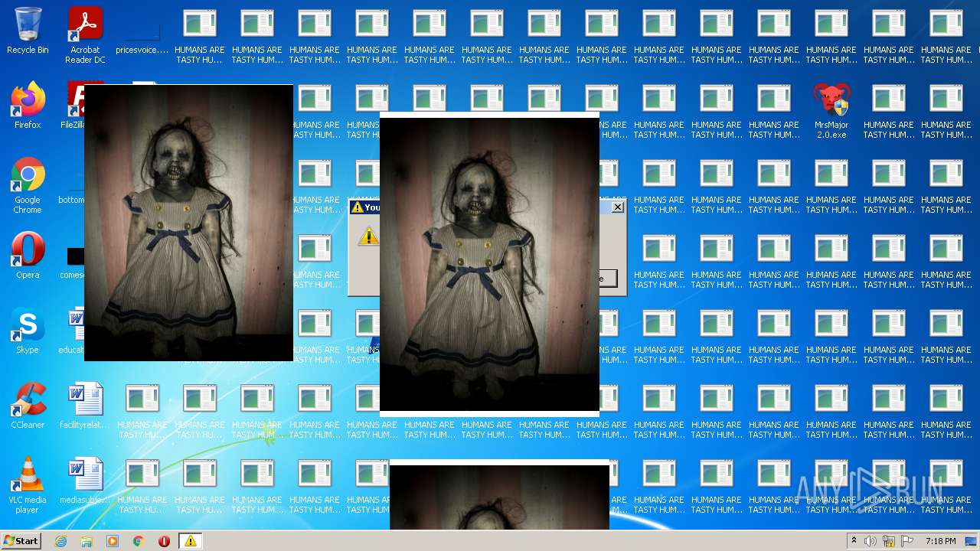The width and height of the screenshot is (980, 551).
Task: Open the mediasubje Word document
Action: [85, 481]
